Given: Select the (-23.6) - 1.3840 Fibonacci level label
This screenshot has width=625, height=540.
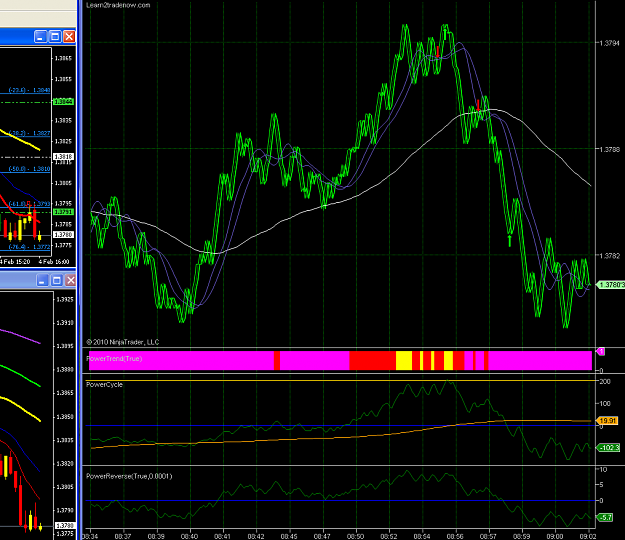Looking at the screenshot, I should tap(29, 90).
